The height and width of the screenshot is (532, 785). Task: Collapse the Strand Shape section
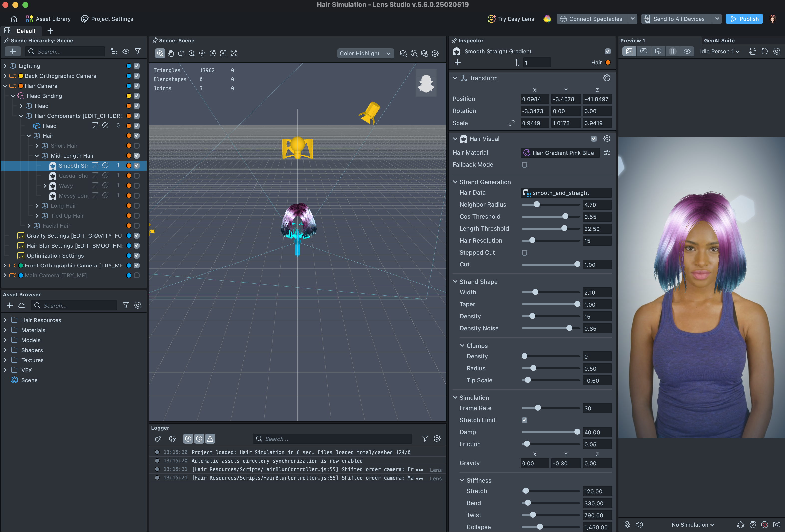455,282
